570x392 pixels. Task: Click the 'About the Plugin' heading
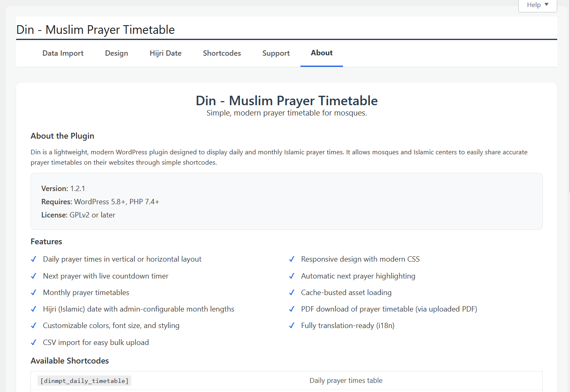(x=62, y=136)
